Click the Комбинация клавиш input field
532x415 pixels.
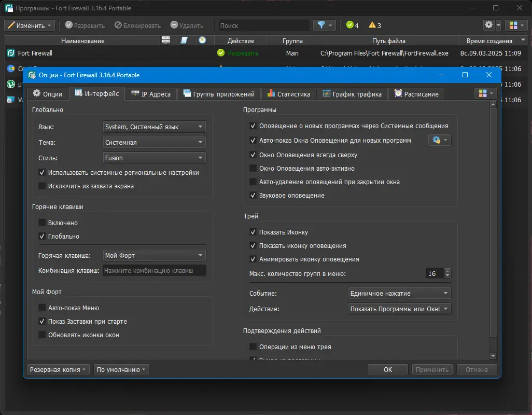(154, 270)
